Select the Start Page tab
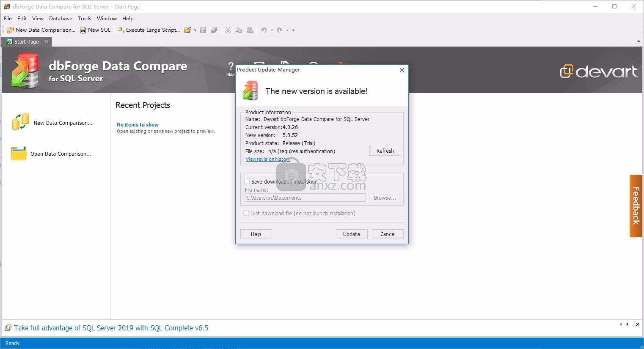 pyautogui.click(x=26, y=42)
